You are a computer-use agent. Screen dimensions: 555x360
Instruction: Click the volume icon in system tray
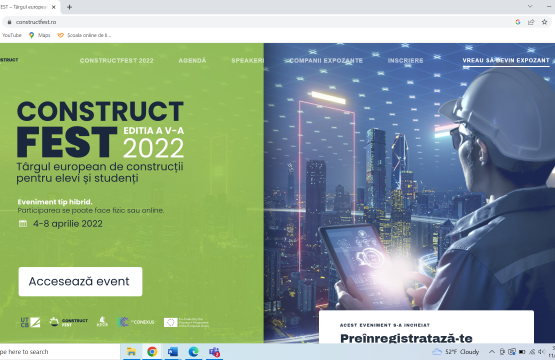click(541, 352)
